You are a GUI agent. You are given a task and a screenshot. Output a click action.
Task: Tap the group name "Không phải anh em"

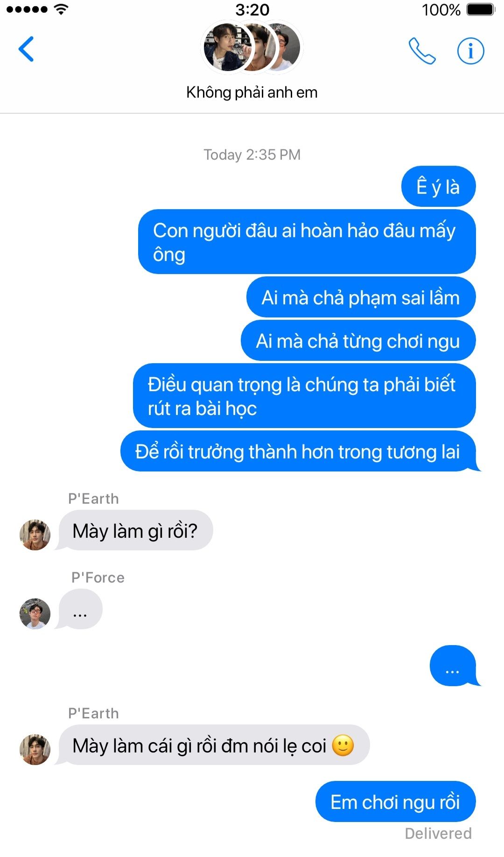[252, 92]
